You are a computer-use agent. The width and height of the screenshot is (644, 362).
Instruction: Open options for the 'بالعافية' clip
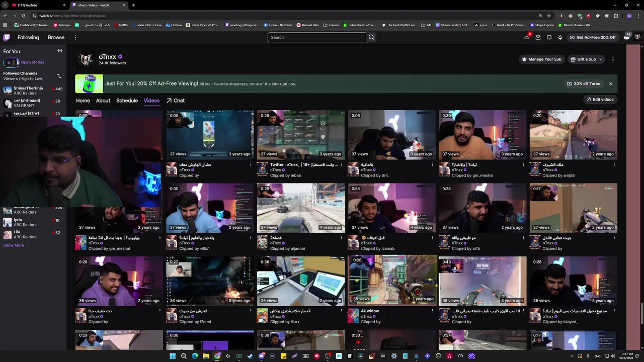432,164
